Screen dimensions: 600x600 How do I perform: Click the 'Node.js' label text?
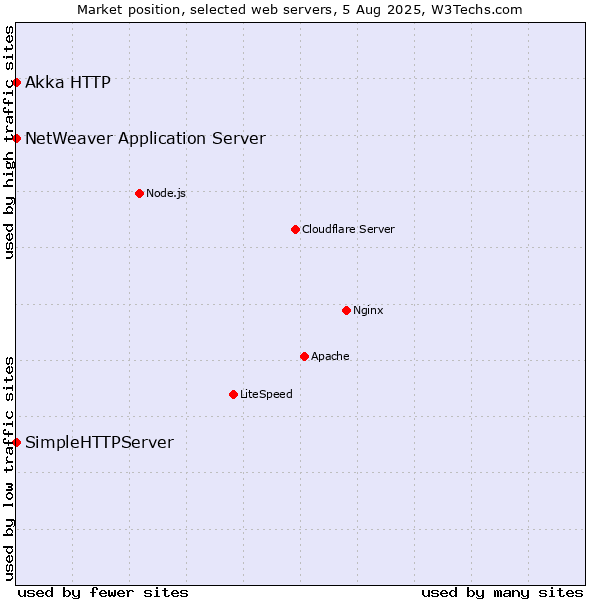[x=166, y=194]
